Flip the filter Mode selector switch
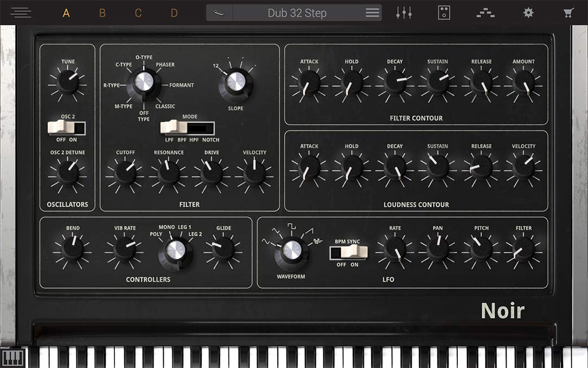This screenshot has height=368, width=588. coord(187,128)
